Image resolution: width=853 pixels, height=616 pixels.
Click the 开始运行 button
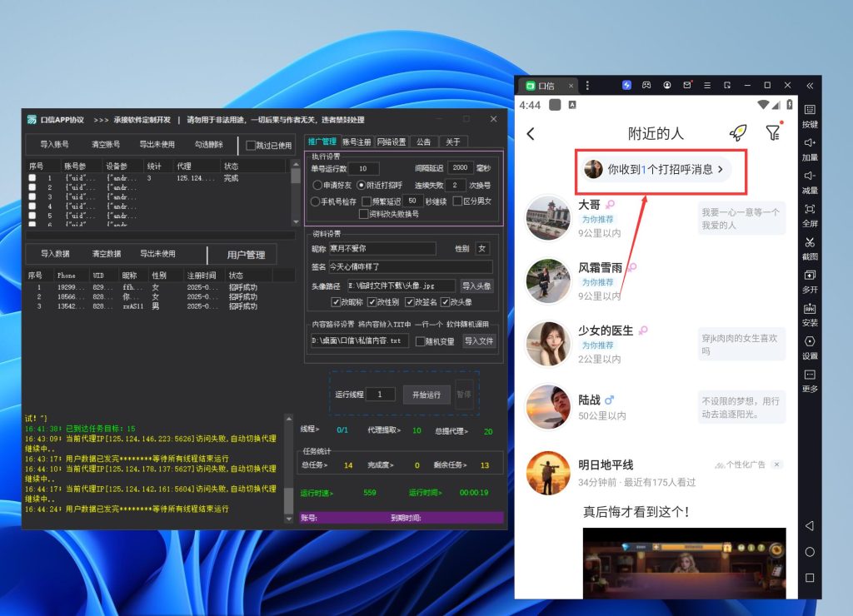426,395
